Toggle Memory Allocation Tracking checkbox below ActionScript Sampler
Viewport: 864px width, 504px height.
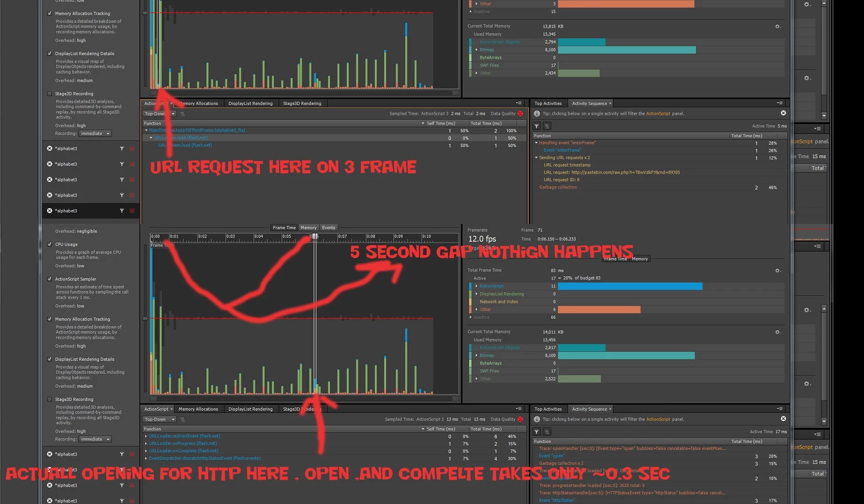click(49, 319)
